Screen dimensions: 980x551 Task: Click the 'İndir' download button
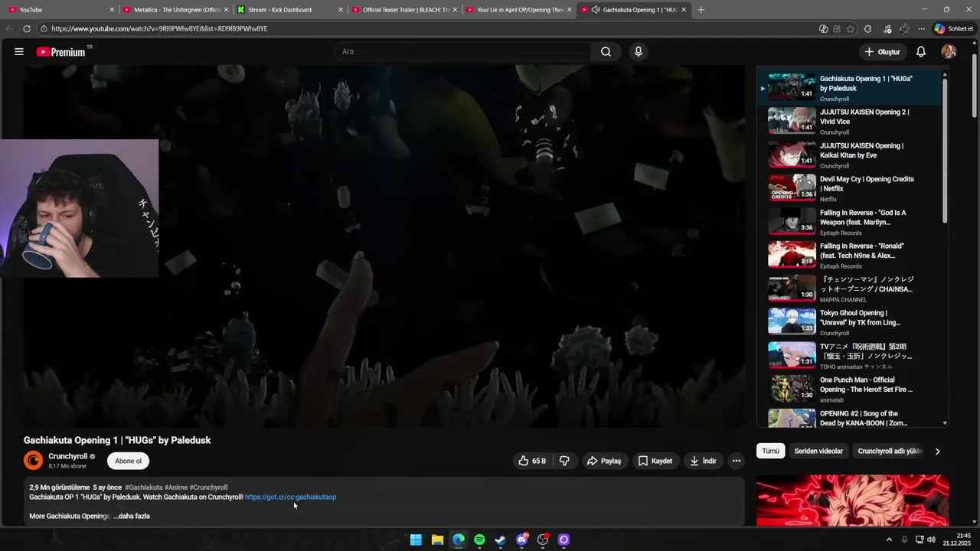(x=703, y=461)
